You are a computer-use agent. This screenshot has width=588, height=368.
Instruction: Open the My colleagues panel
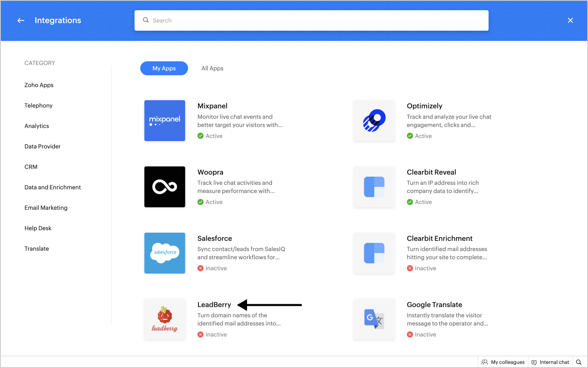point(503,362)
